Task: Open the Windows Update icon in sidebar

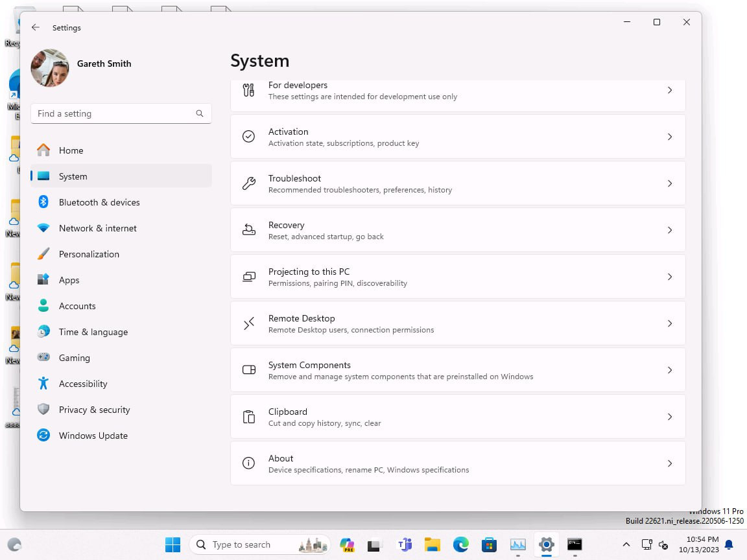Action: click(x=43, y=436)
